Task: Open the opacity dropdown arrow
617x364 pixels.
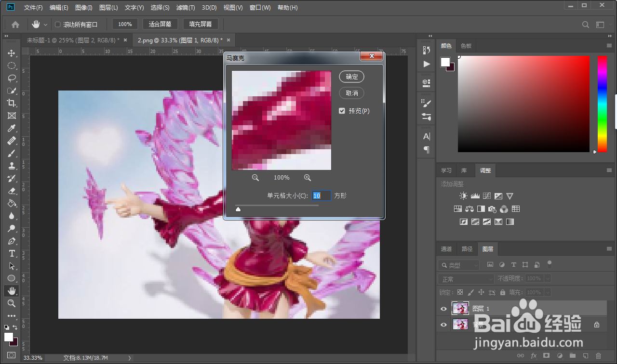Action: coord(548,279)
